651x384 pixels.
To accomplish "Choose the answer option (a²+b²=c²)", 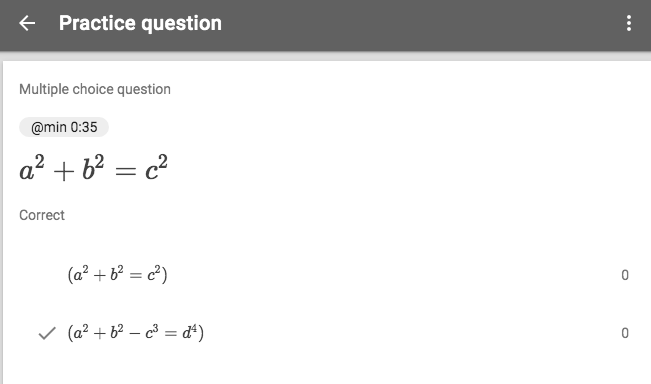I will (x=117, y=274).
